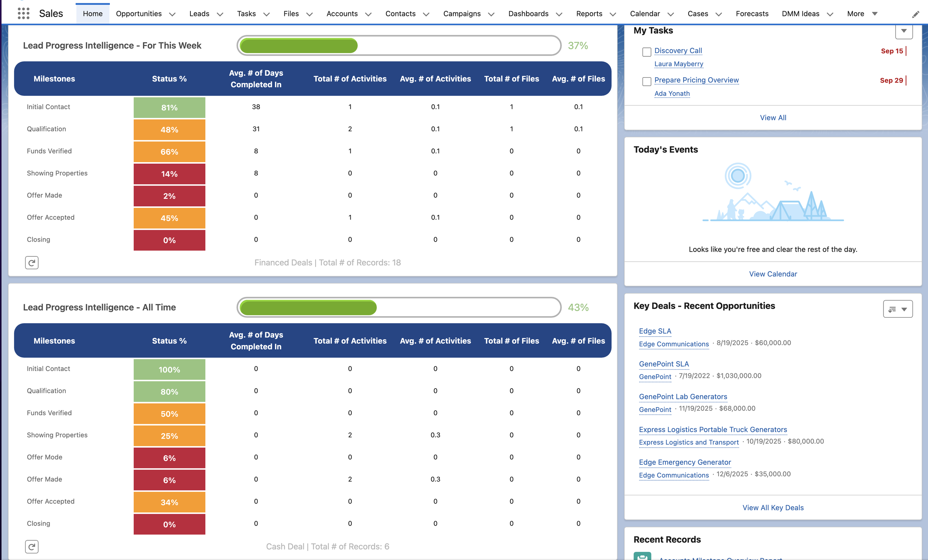
Task: Open the My Tasks filter arrow button
Action: pos(904,31)
